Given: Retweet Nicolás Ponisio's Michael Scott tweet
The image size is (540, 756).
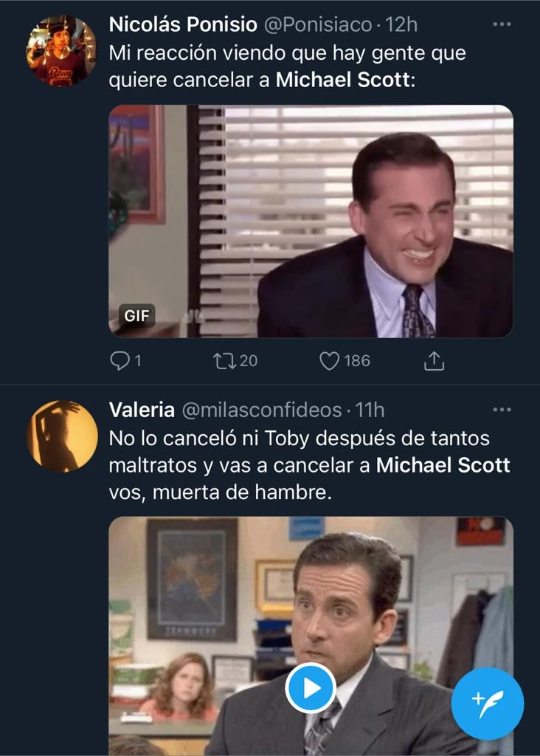Looking at the screenshot, I should coord(222,360).
